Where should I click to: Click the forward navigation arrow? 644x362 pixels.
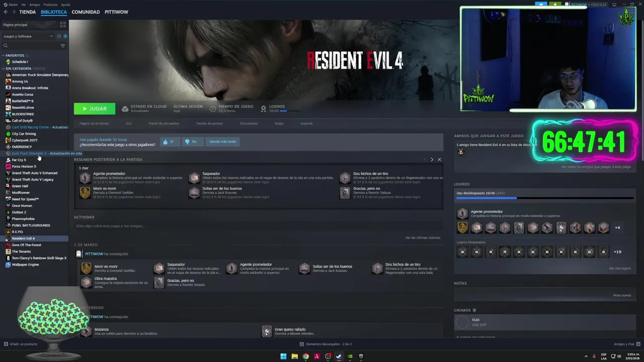click(14, 12)
